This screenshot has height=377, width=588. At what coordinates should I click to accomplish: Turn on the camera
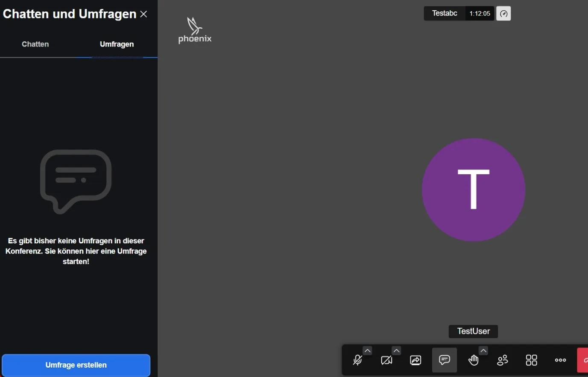coord(386,361)
